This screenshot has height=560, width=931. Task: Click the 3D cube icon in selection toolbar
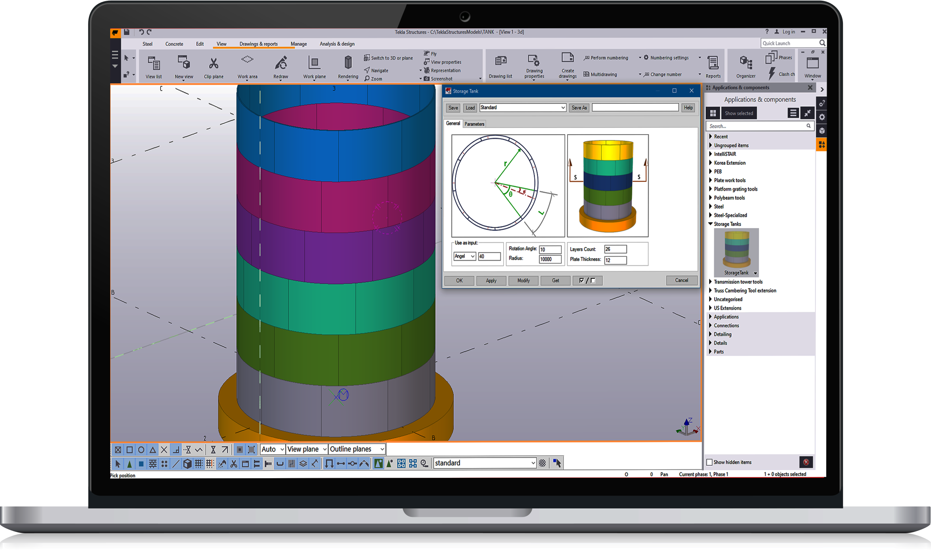coord(187,463)
